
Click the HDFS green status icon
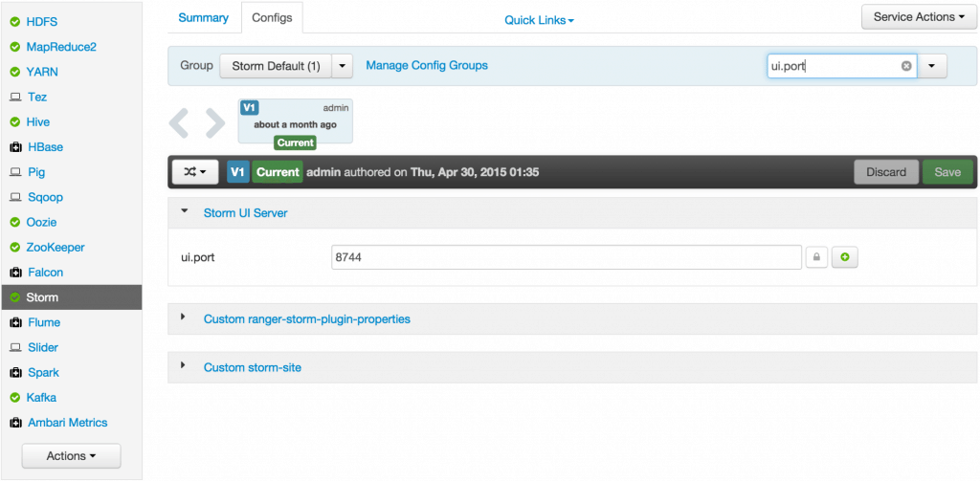coord(15,21)
